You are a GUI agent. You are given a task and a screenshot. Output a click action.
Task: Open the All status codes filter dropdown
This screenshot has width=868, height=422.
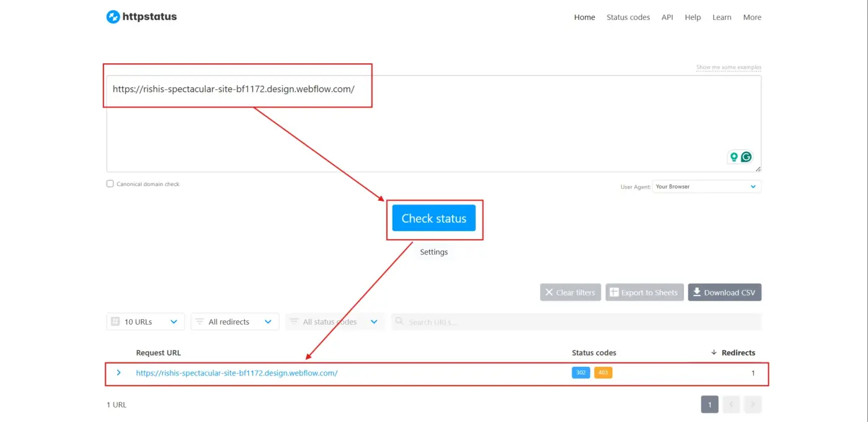click(x=335, y=322)
